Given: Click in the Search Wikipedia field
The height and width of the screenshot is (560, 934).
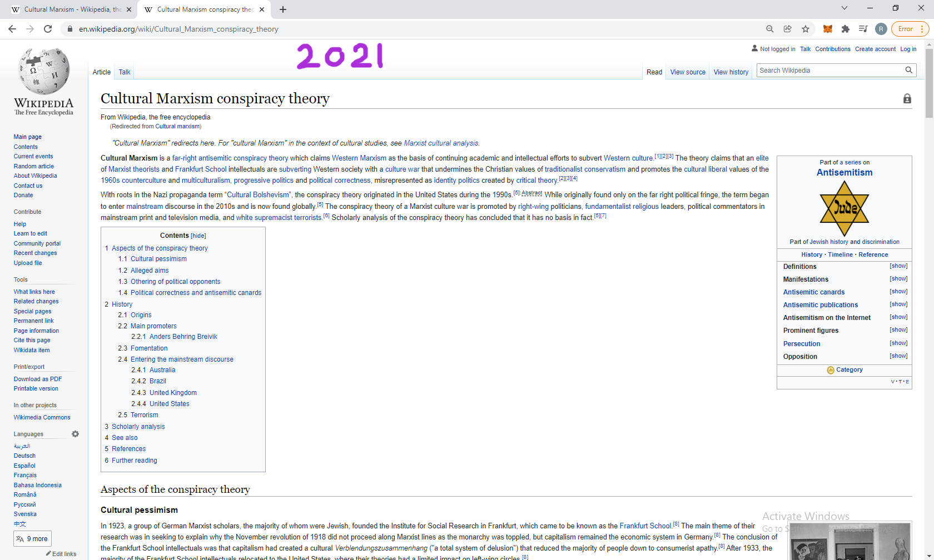Looking at the screenshot, I should click(x=831, y=71).
